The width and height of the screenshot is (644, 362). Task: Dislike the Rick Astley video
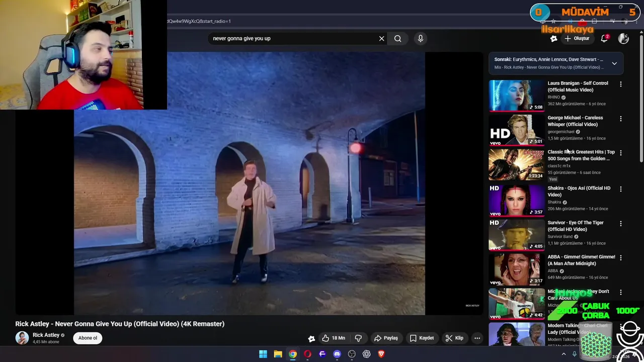[358, 338]
